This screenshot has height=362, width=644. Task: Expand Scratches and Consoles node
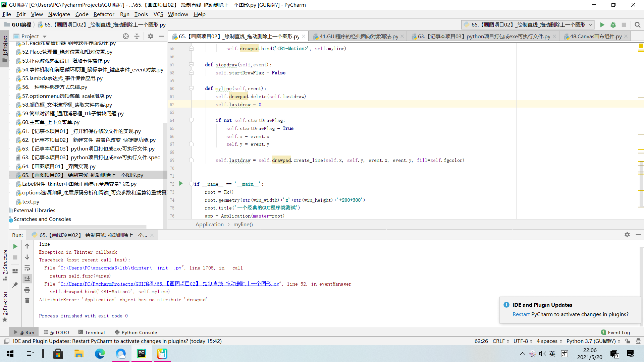[x=42, y=219]
